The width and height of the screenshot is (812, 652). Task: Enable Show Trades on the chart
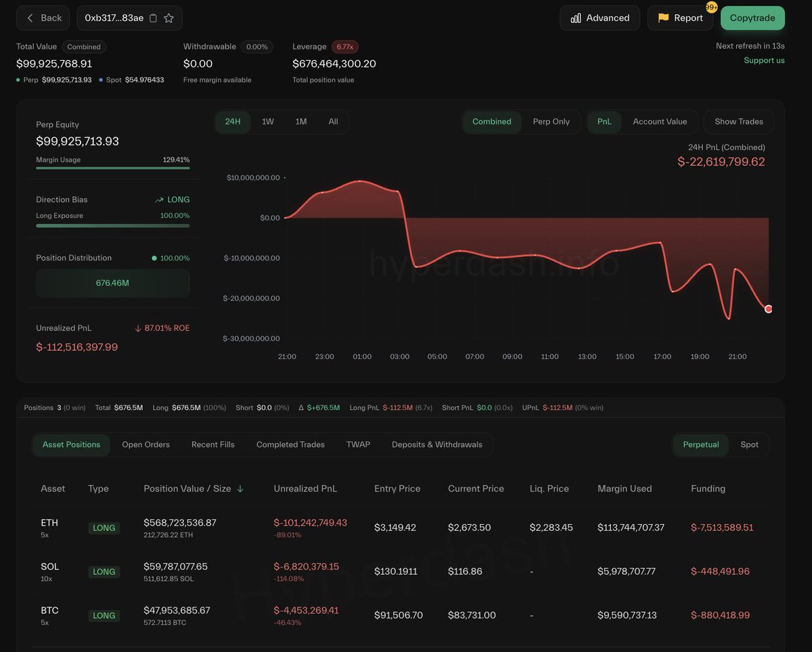point(738,122)
